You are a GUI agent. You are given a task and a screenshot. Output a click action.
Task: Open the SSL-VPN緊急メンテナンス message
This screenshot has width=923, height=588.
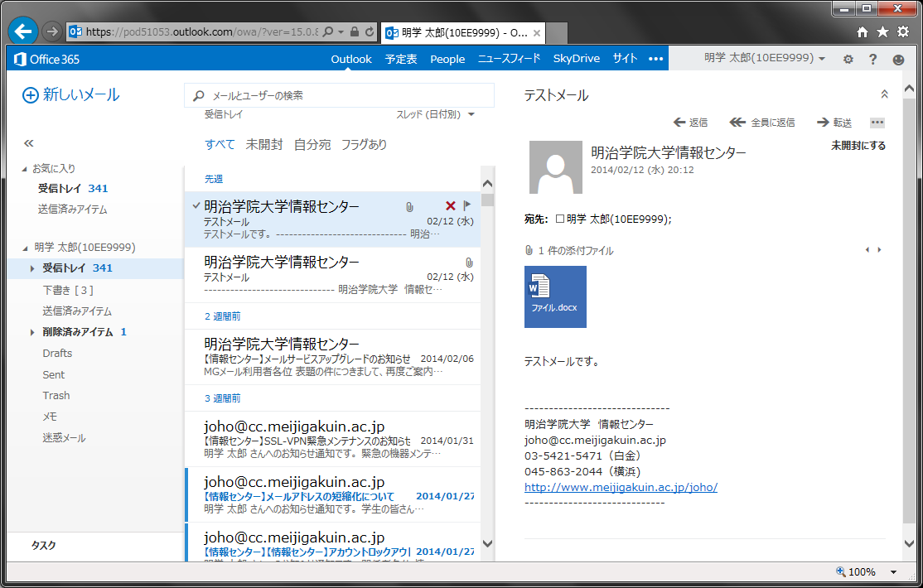(x=332, y=439)
